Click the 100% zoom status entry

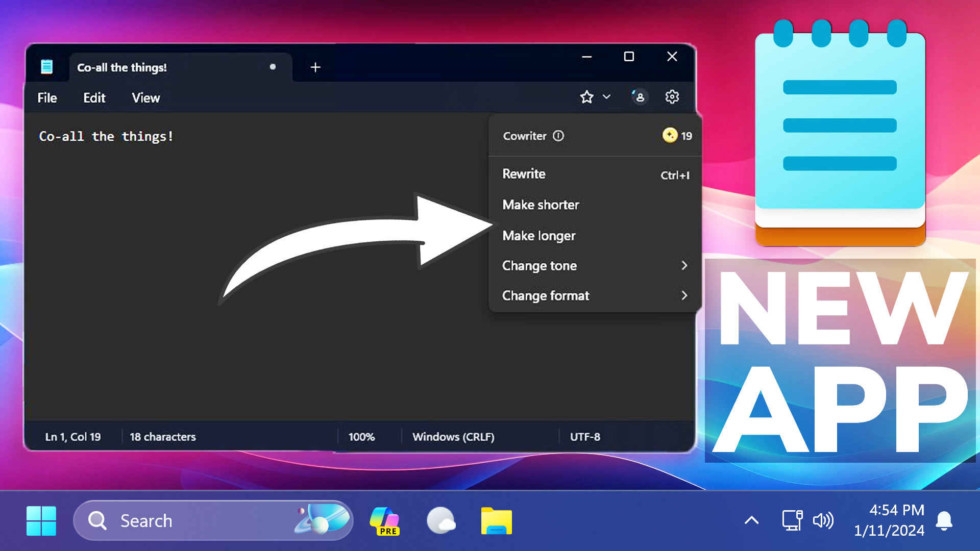coord(361,437)
